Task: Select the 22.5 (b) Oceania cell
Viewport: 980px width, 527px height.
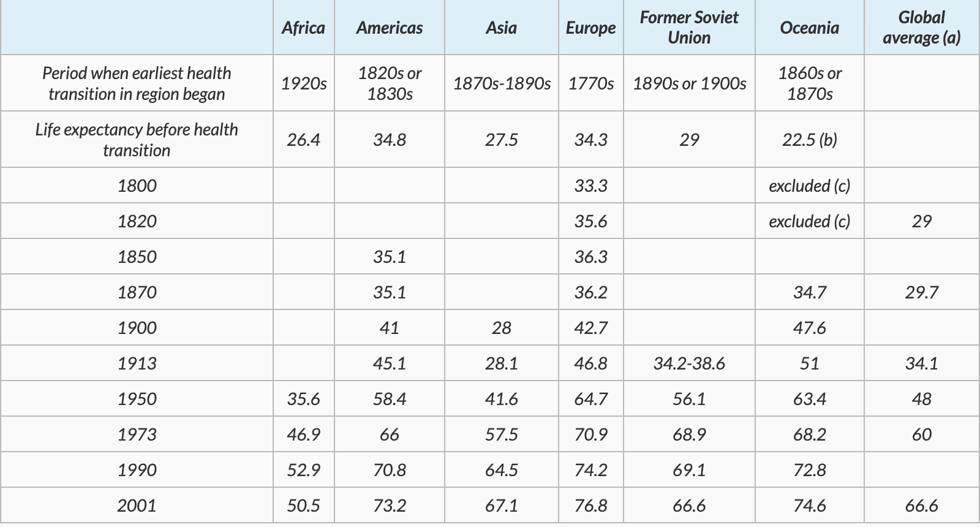Action: pos(809,140)
